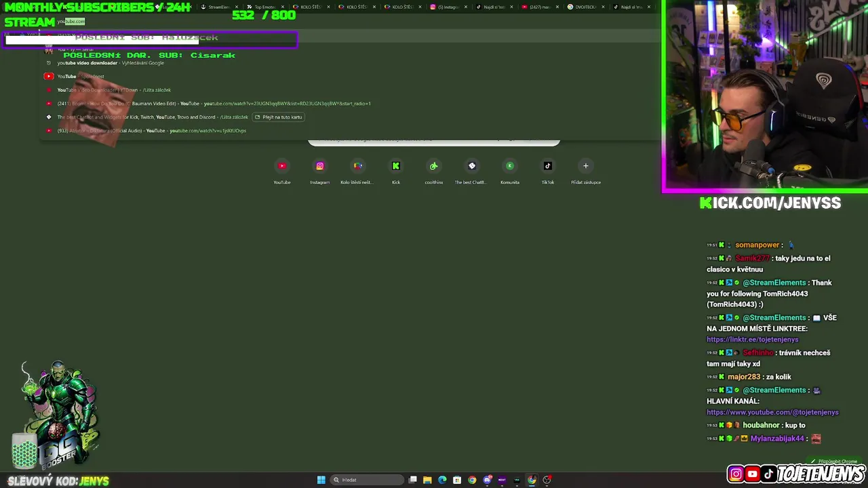Select 'youtube video downloader' Google search suggestion
Image resolution: width=868 pixels, height=488 pixels.
pyautogui.click(x=349, y=63)
